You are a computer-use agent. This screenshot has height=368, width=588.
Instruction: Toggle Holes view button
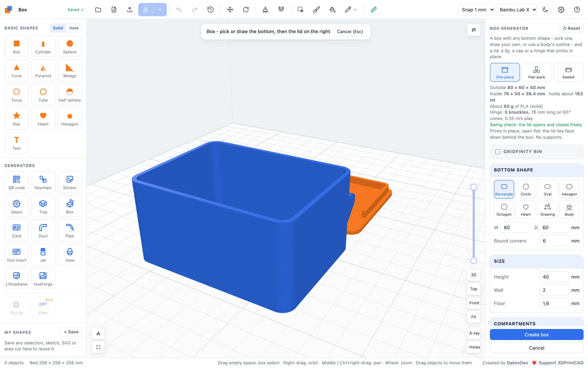(x=474, y=347)
